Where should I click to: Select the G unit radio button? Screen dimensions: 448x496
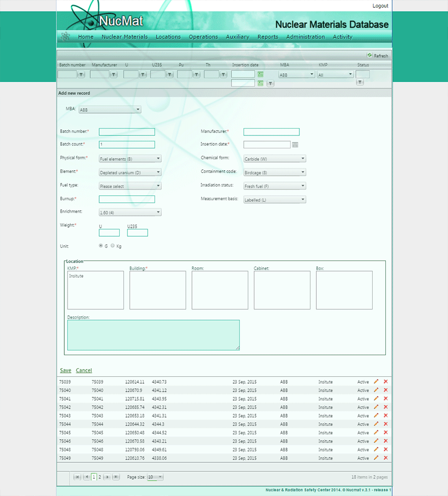click(101, 246)
